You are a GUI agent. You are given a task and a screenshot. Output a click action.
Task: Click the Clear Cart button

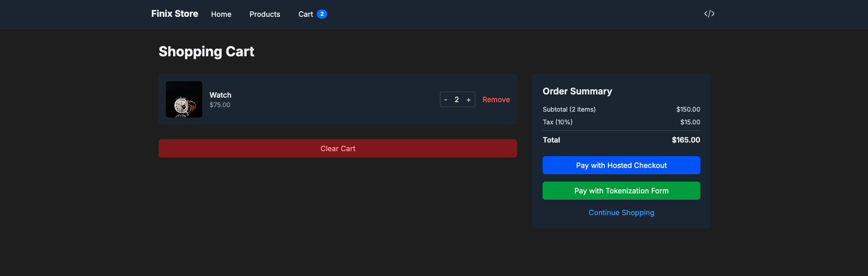pos(337,148)
